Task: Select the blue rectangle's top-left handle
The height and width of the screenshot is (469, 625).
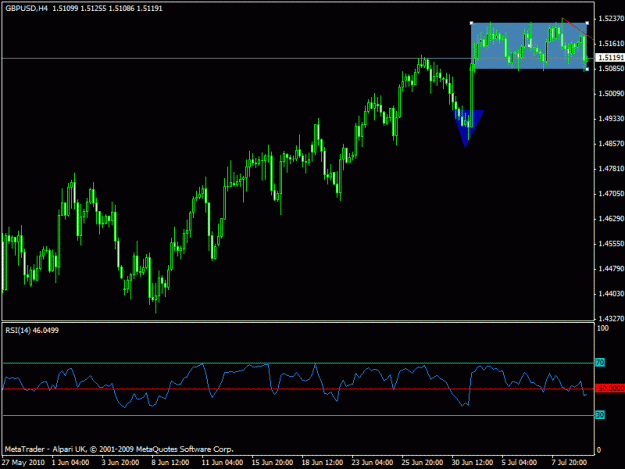Action: pyautogui.click(x=472, y=23)
